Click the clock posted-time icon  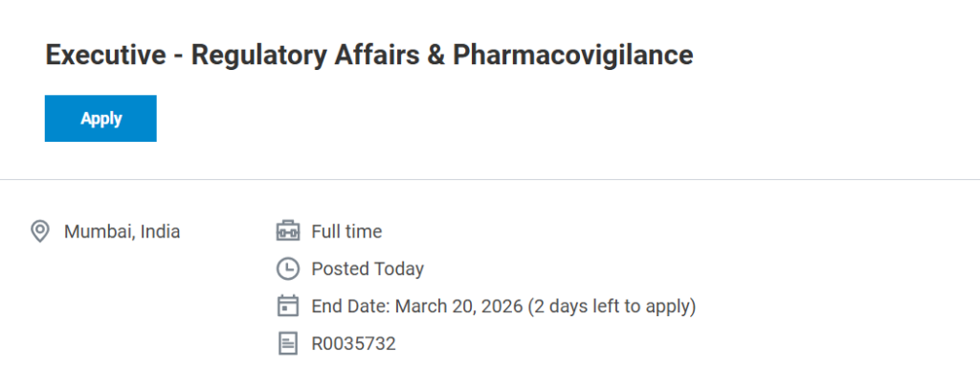pos(287,269)
